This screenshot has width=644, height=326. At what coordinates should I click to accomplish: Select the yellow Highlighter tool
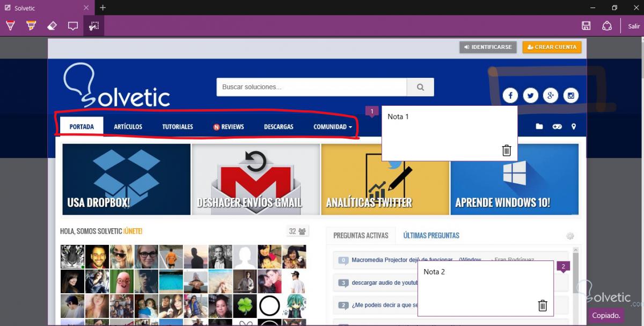coord(31,26)
